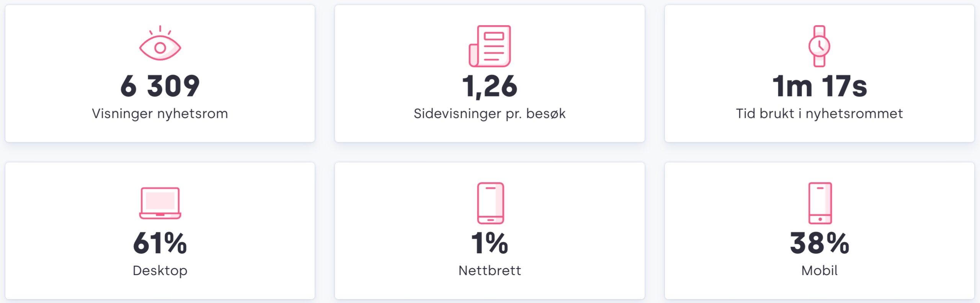Click the 38% mobile percentage
Screen dimensions: 980x303
(x=819, y=243)
